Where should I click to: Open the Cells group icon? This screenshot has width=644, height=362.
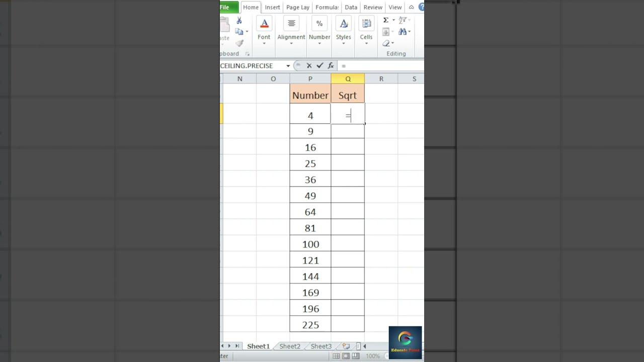(x=366, y=24)
